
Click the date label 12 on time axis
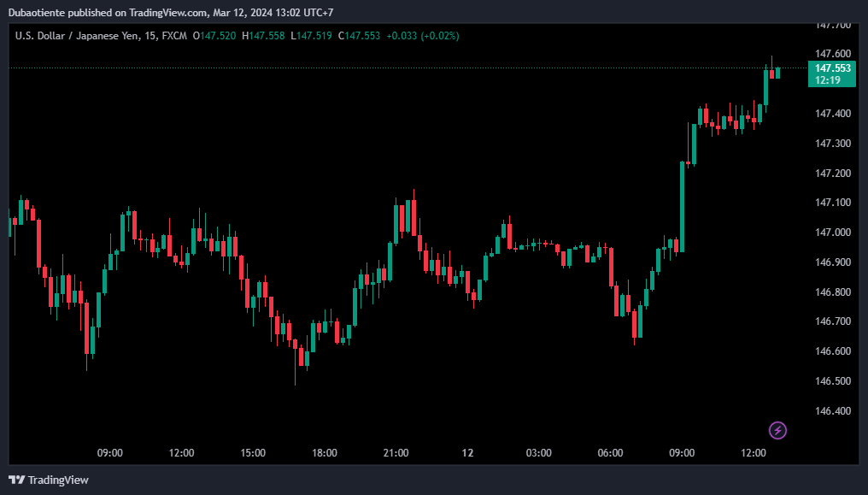(468, 453)
